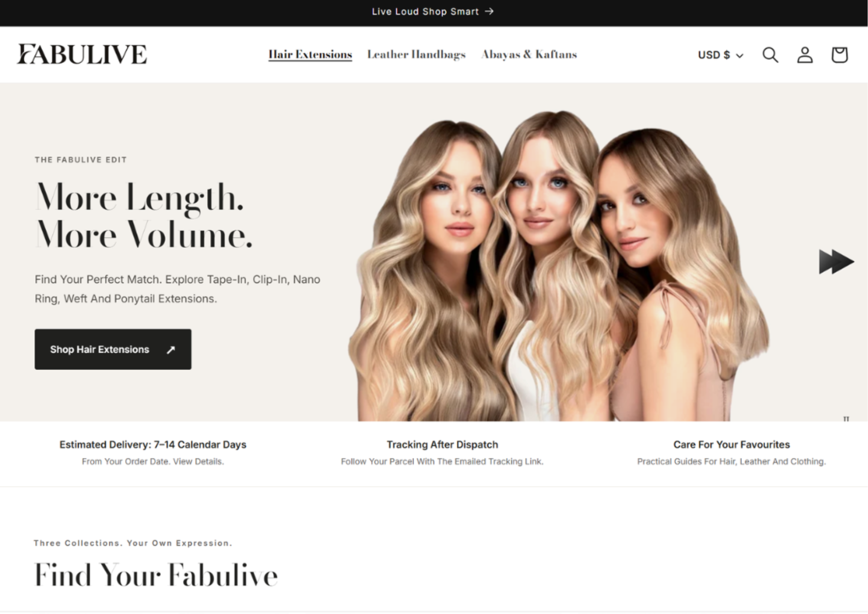Open the search magnifier icon
The width and height of the screenshot is (868, 614).
(770, 55)
